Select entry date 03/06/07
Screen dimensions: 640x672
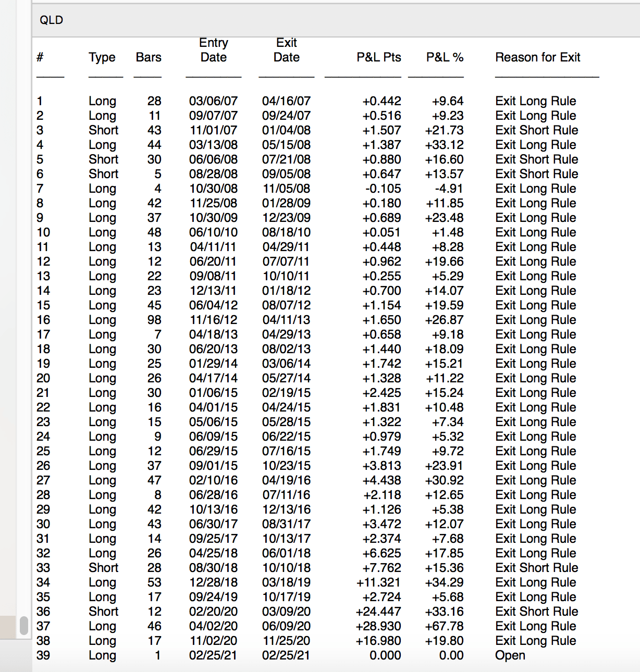[x=213, y=101]
